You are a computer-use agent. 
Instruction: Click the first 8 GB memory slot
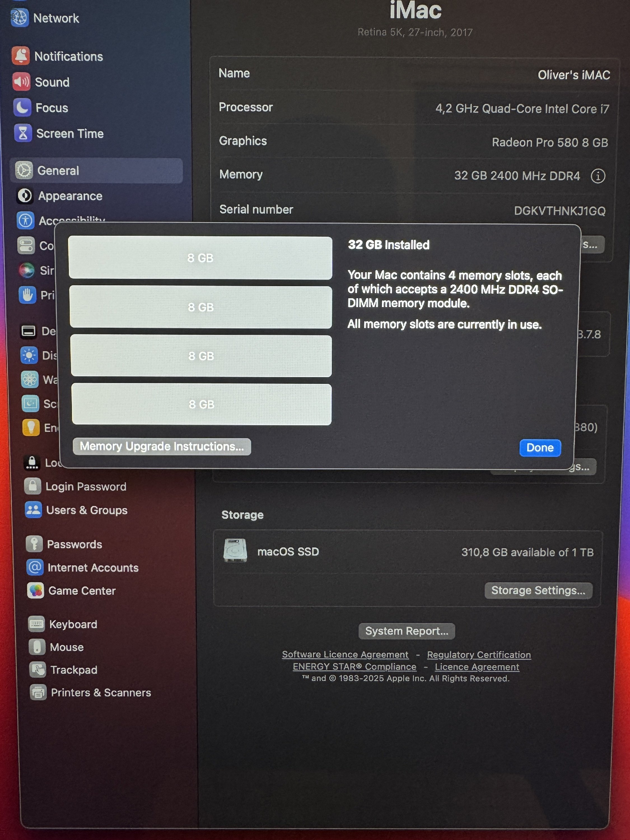coord(200,258)
